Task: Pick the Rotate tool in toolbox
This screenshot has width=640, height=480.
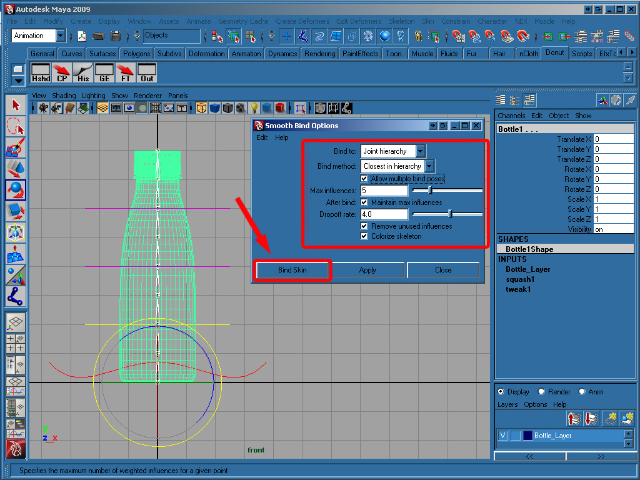Action: (x=15, y=189)
